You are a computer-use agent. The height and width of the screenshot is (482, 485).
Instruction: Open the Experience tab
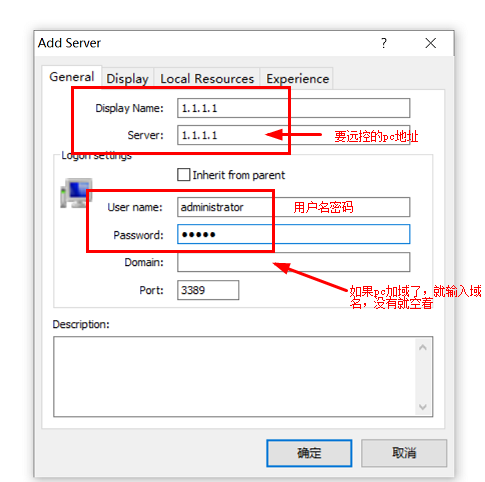coord(297,79)
